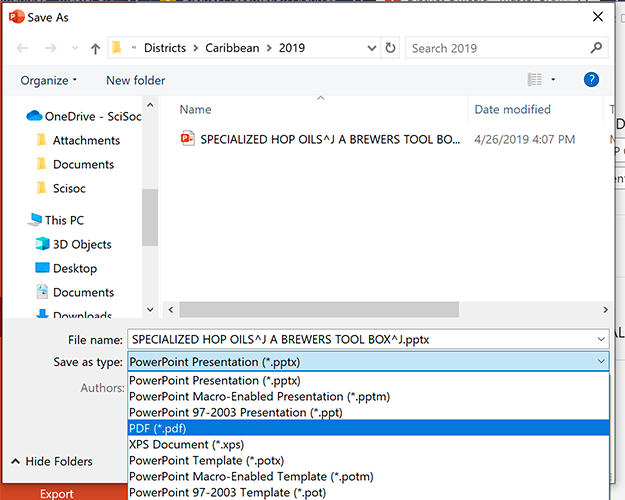Image resolution: width=625 pixels, height=500 pixels.
Task: Refresh the 2019 folder view
Action: [x=390, y=48]
